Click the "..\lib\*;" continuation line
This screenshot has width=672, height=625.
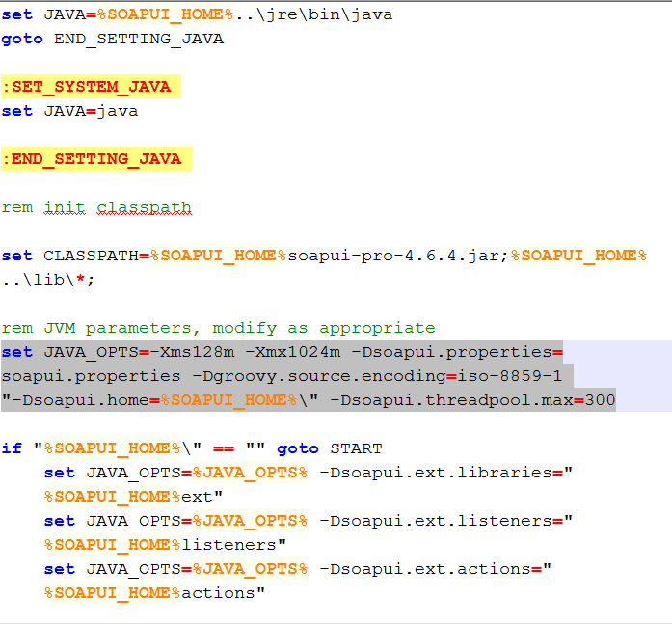pos(47,280)
